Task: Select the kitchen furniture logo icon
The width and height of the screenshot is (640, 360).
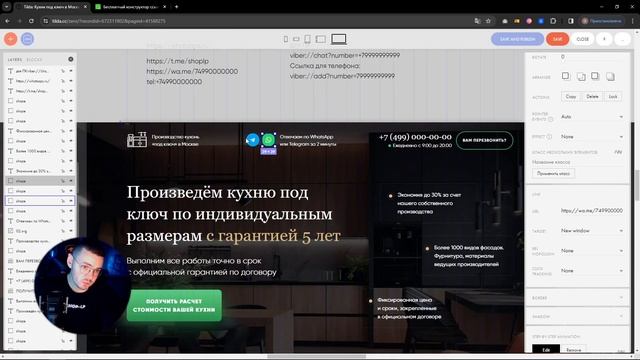Action: 137,139
